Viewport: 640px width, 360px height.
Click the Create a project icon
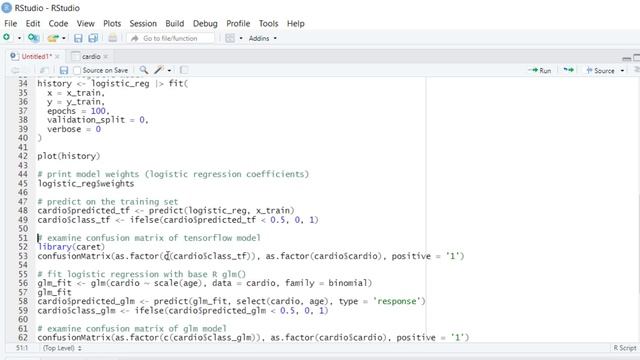click(33, 38)
